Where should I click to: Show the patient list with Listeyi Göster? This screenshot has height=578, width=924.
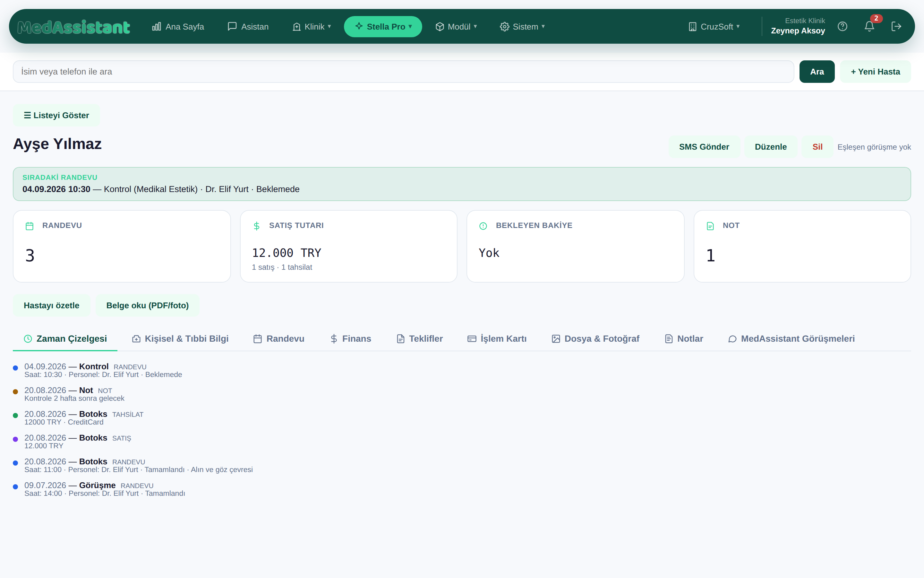point(56,115)
